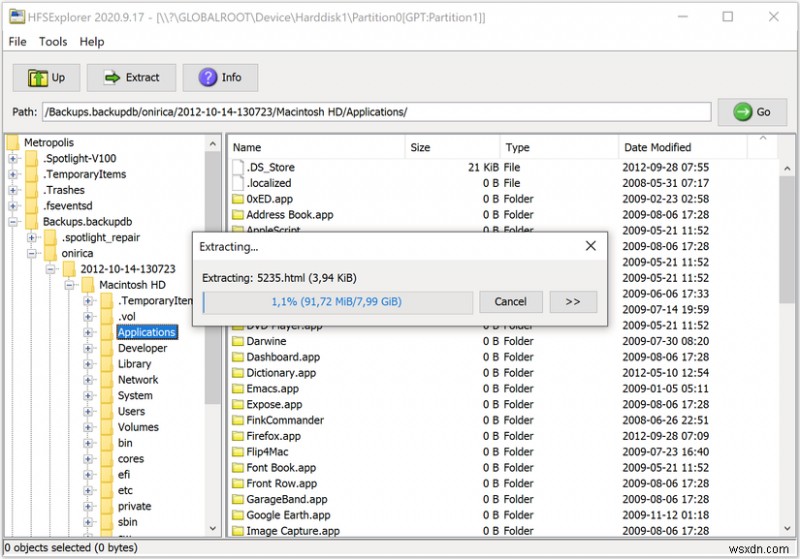The width and height of the screenshot is (800, 559).
Task: Select the .vol tree item
Action: click(x=127, y=317)
